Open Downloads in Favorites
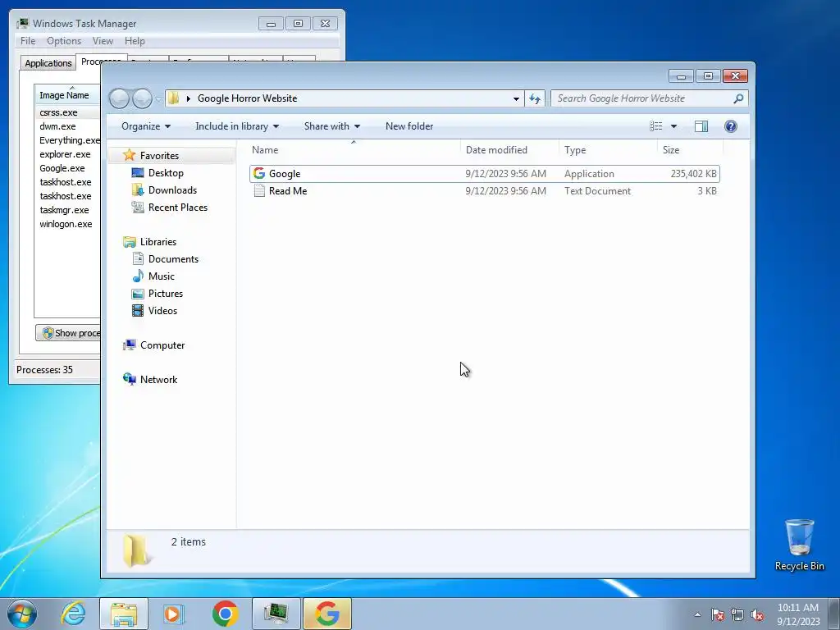This screenshot has width=840, height=630. (172, 190)
